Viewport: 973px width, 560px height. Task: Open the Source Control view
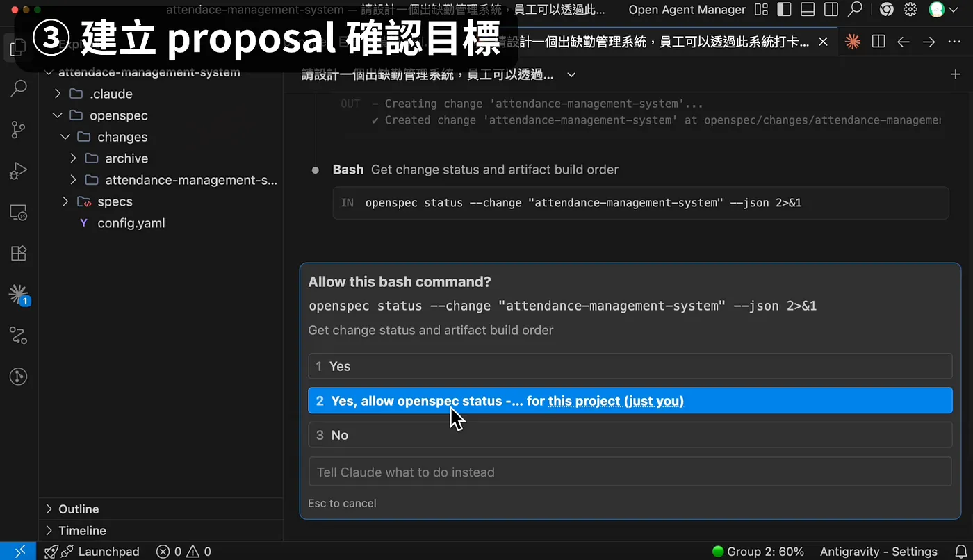[19, 129]
